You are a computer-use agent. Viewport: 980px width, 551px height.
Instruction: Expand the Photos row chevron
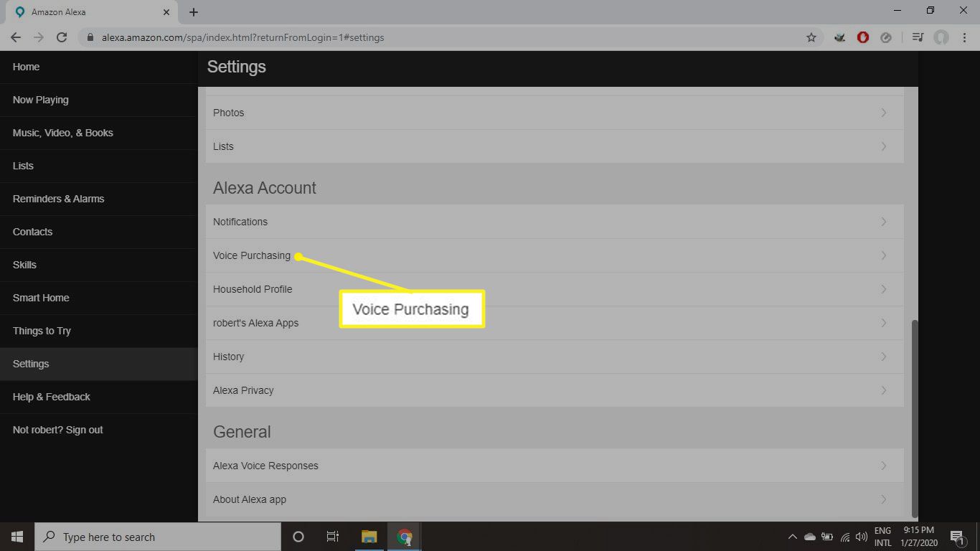[x=884, y=113]
